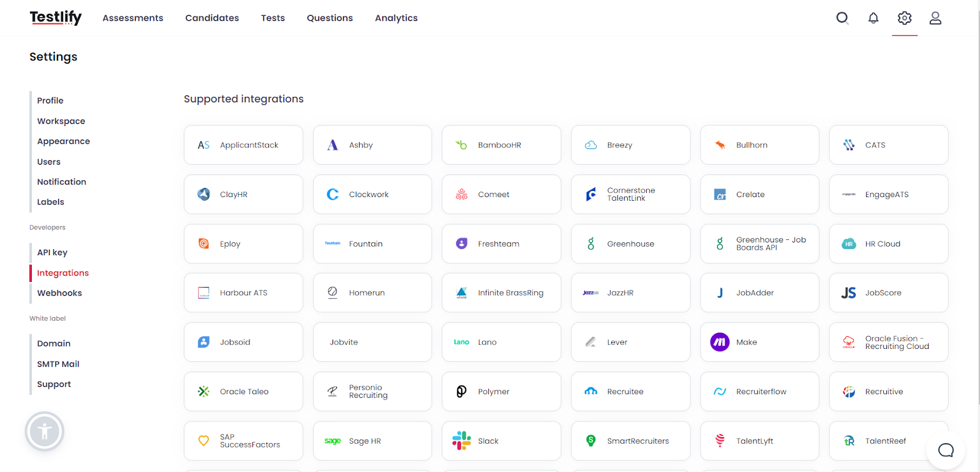Open Appearance settings

click(64, 141)
